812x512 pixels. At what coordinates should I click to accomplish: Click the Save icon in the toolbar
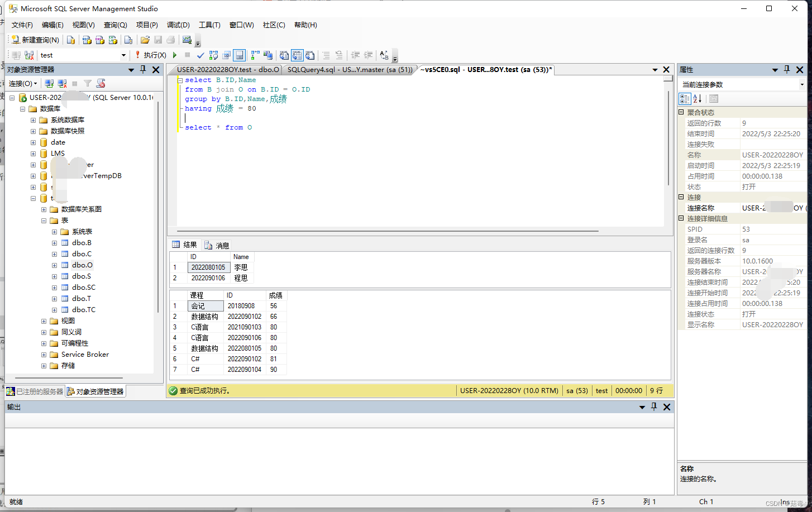pyautogui.click(x=158, y=40)
